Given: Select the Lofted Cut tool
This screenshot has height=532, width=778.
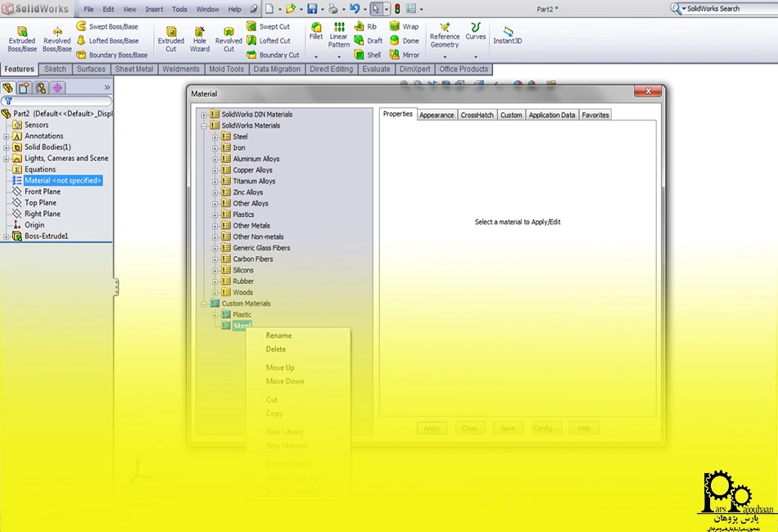Looking at the screenshot, I should pos(269,41).
